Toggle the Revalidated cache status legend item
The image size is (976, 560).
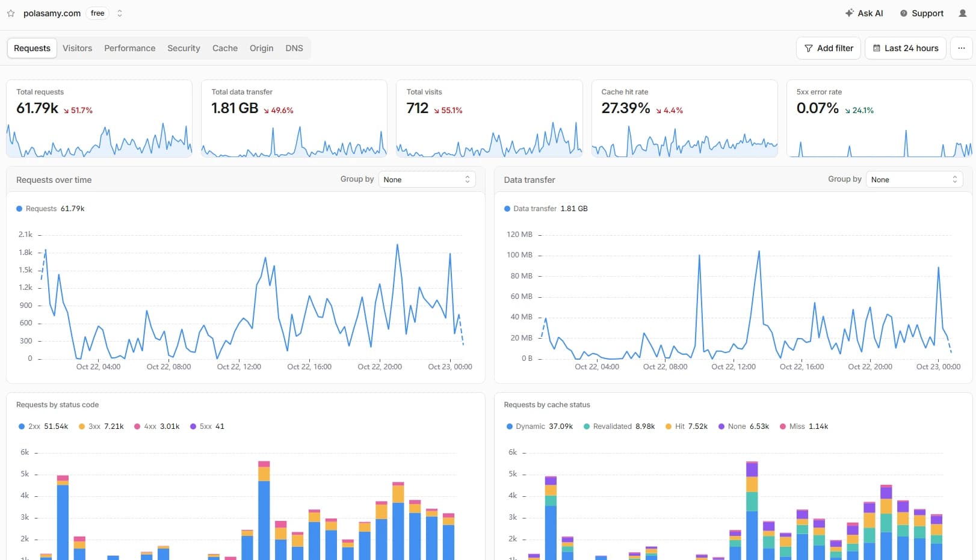coord(619,426)
